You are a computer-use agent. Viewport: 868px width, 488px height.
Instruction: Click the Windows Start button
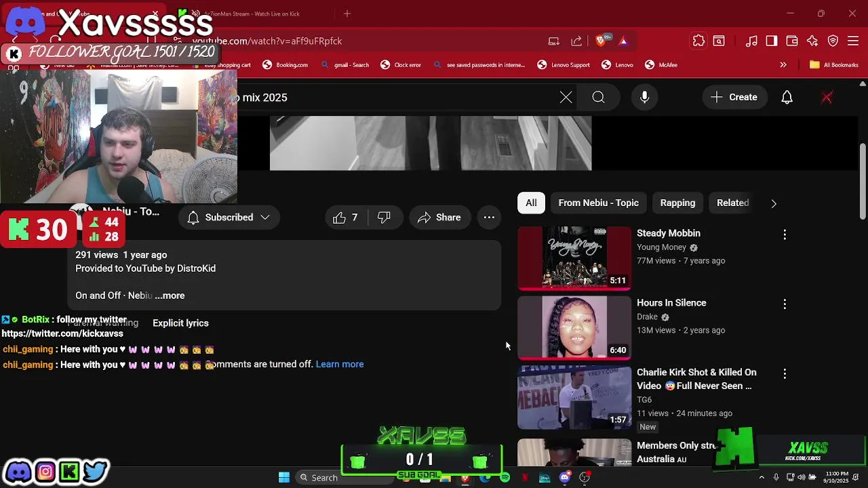[x=284, y=478]
